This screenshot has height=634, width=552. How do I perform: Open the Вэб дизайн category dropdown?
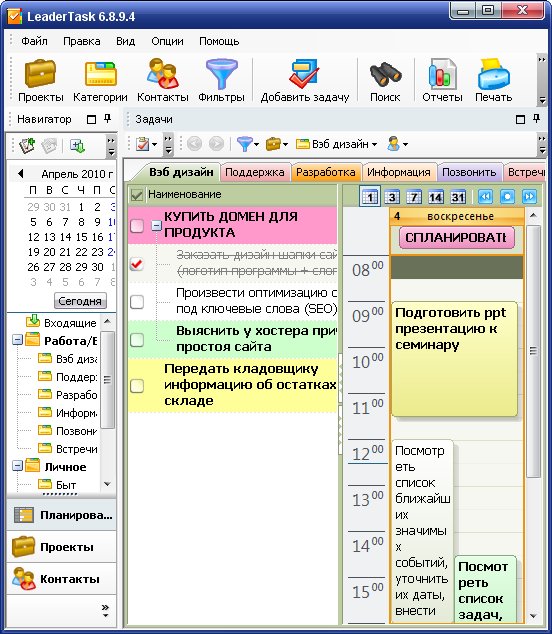tap(336, 144)
